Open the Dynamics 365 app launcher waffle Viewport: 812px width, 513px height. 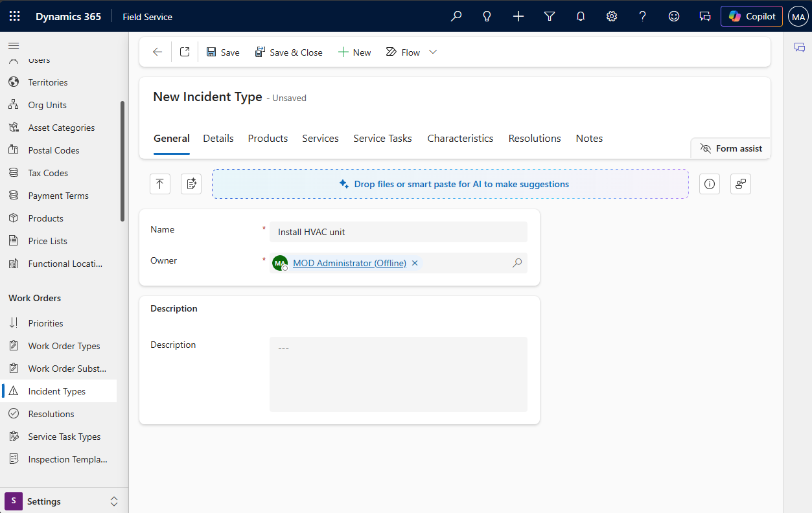15,16
